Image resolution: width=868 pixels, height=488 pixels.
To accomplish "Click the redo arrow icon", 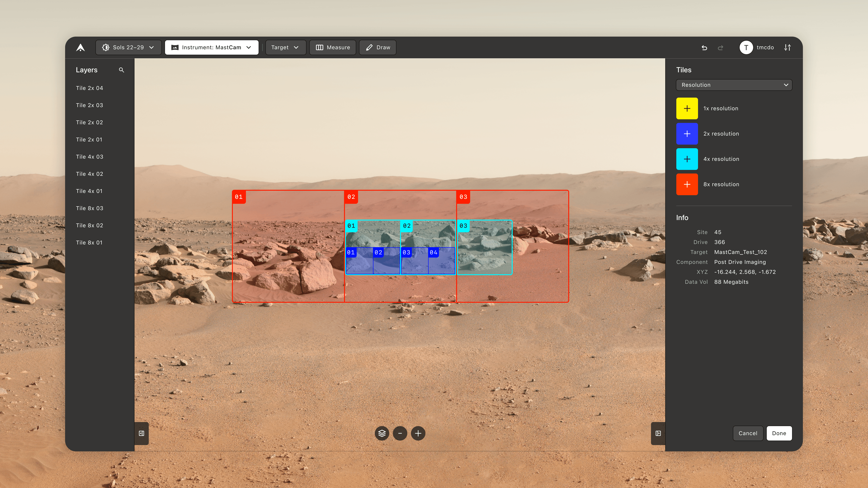I will coord(720,48).
